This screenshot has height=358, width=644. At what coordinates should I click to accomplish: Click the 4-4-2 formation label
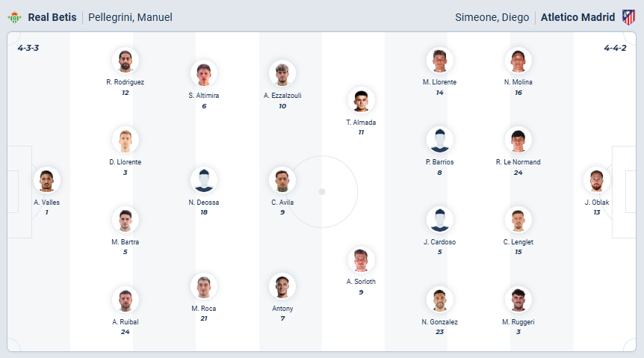tap(615, 48)
